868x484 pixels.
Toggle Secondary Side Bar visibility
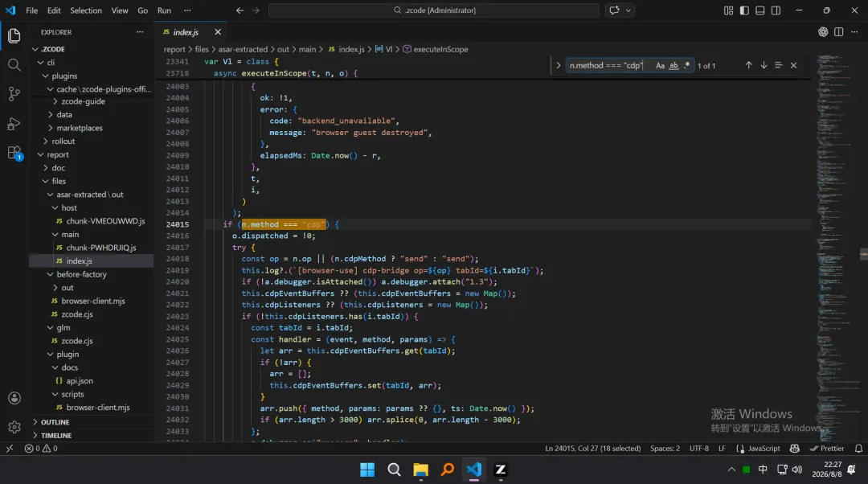tap(776, 10)
